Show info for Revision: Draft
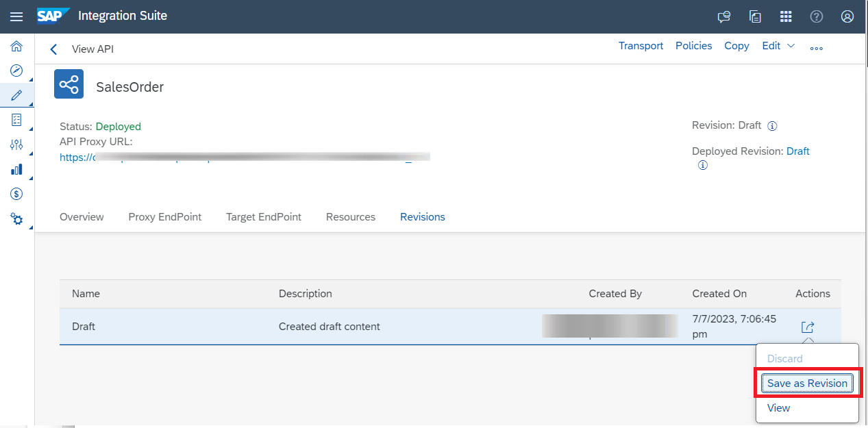 [x=772, y=126]
